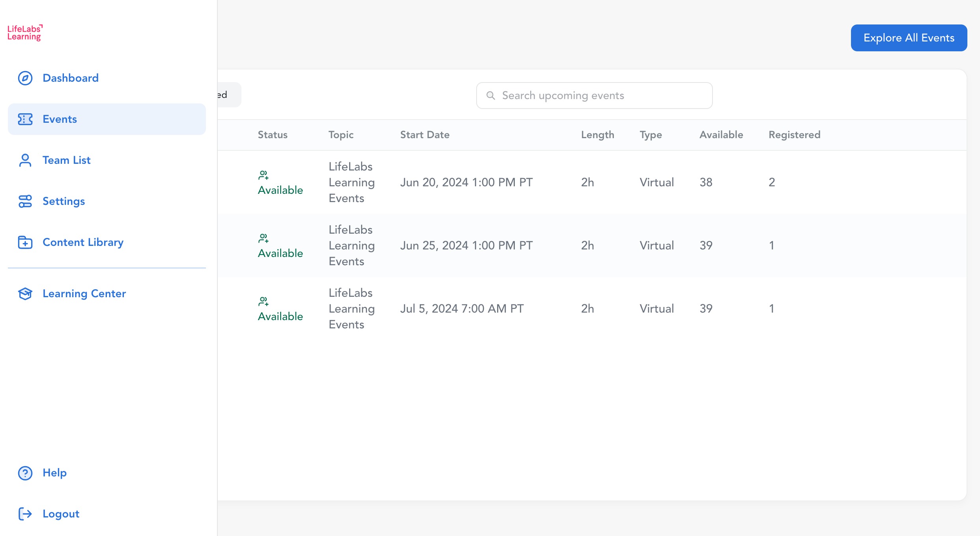The height and width of the screenshot is (536, 980).
Task: Click topic 'LifeLabs Learning Events' in Jul 5 row
Action: tap(352, 309)
